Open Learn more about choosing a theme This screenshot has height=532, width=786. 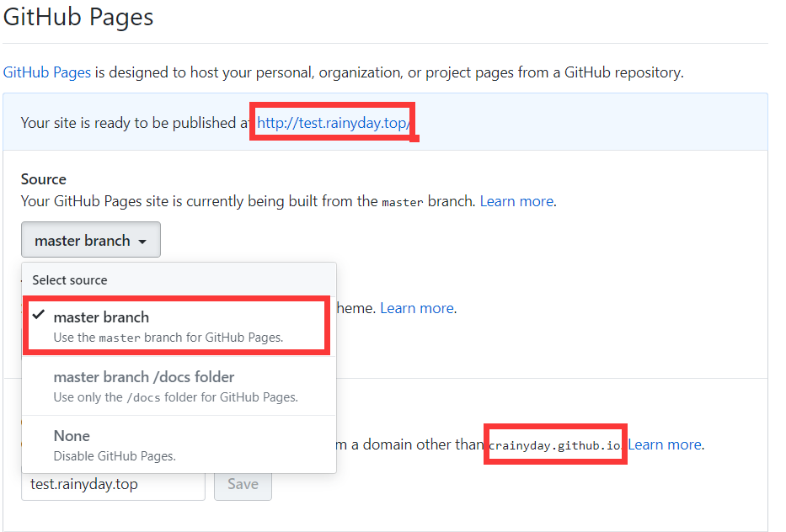(x=416, y=307)
